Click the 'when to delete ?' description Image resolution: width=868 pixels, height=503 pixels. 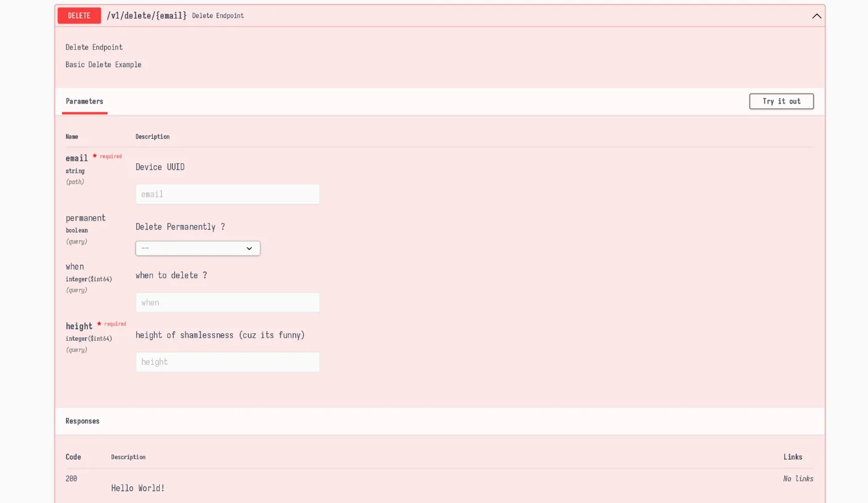(x=171, y=276)
